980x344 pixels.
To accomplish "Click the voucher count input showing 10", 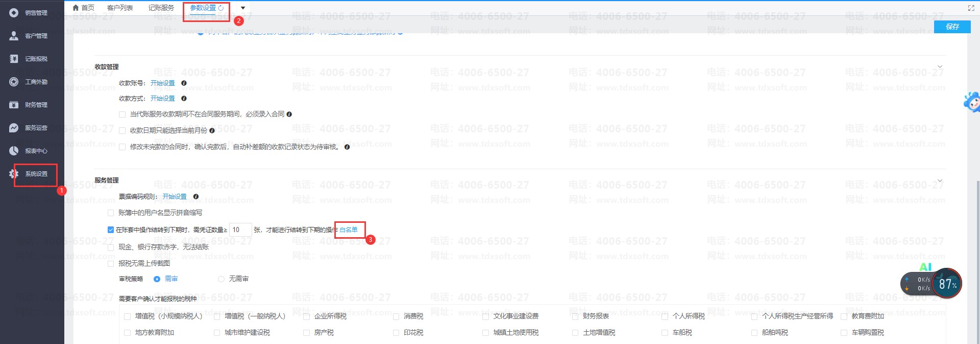I will coord(240,230).
